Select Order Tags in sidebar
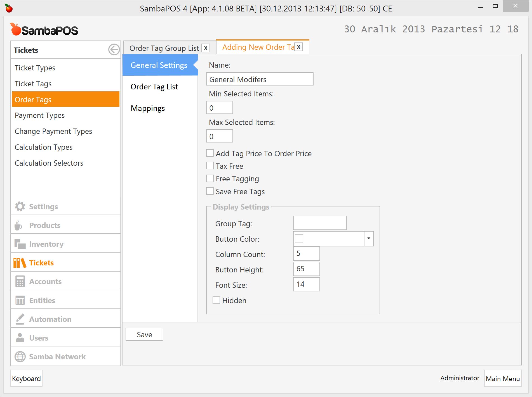Screen dimensions: 532x397 (x=66, y=99)
